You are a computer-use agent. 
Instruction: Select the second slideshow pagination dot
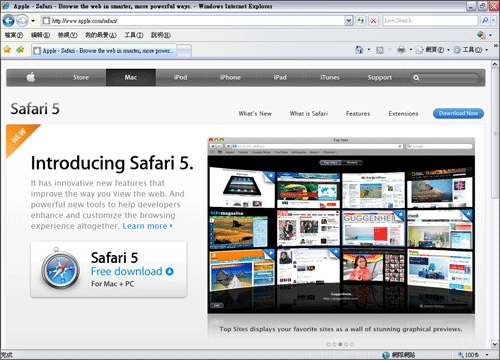[334, 344]
